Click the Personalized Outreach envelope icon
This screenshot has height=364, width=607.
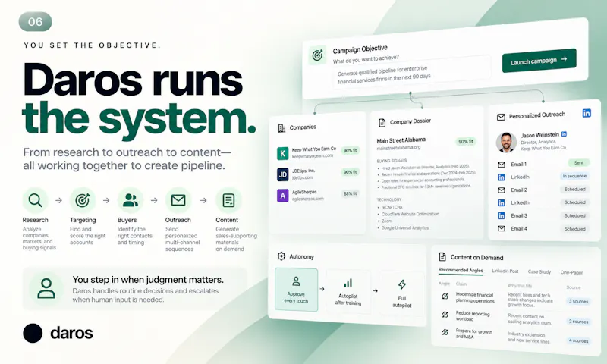click(x=501, y=117)
